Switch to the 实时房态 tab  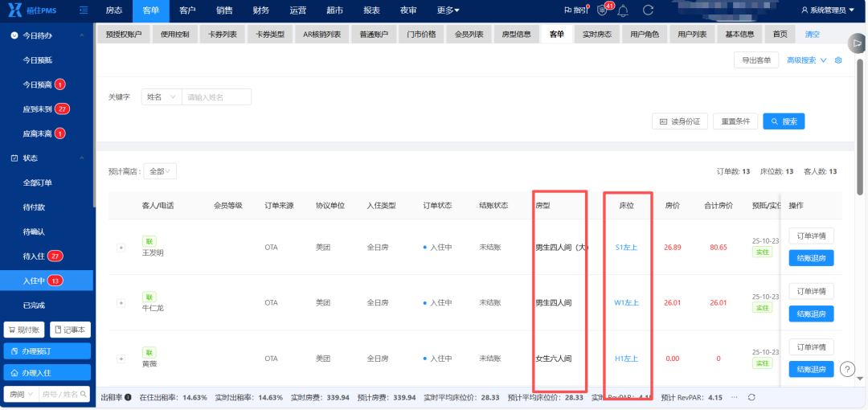coord(596,35)
